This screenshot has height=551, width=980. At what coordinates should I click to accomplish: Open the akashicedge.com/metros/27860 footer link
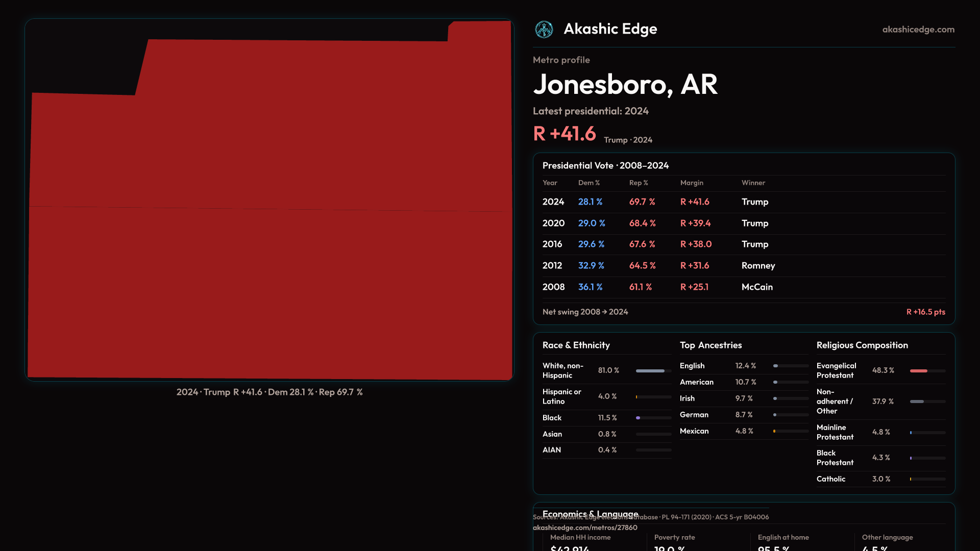(x=585, y=528)
